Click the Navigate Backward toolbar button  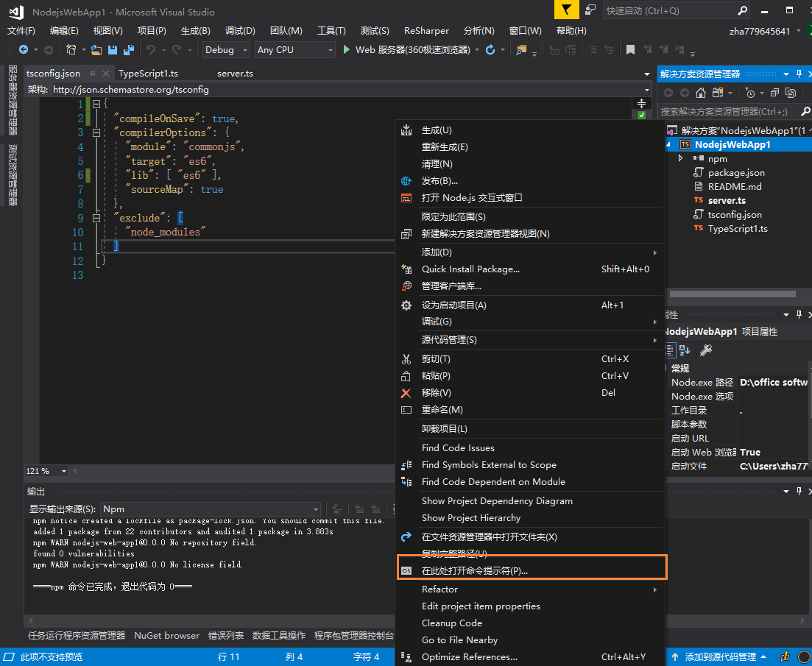coord(24,50)
